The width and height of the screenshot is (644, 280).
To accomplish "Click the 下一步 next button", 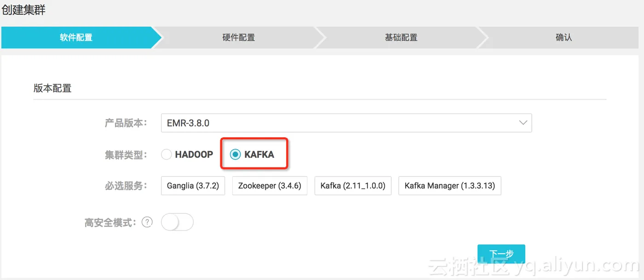I will (501, 254).
